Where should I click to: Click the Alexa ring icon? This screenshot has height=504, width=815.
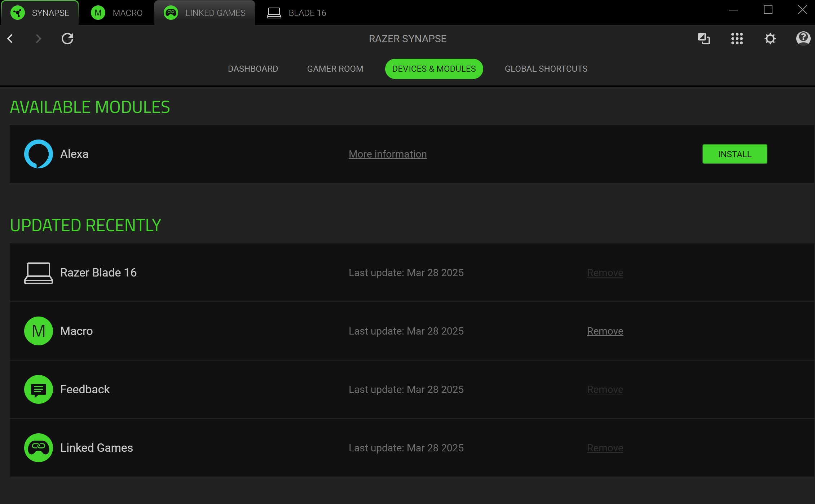[39, 154]
